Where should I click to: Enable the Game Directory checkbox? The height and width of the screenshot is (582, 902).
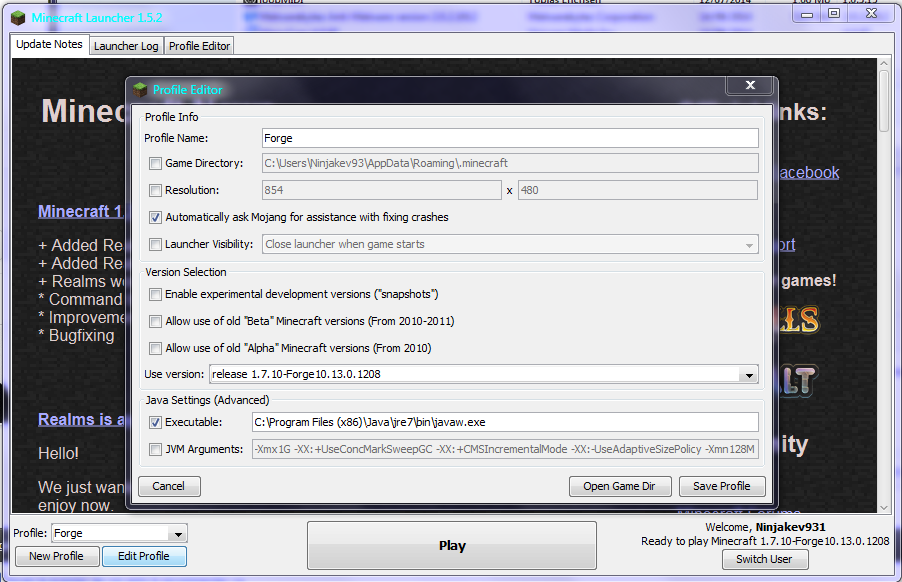pyautogui.click(x=155, y=163)
